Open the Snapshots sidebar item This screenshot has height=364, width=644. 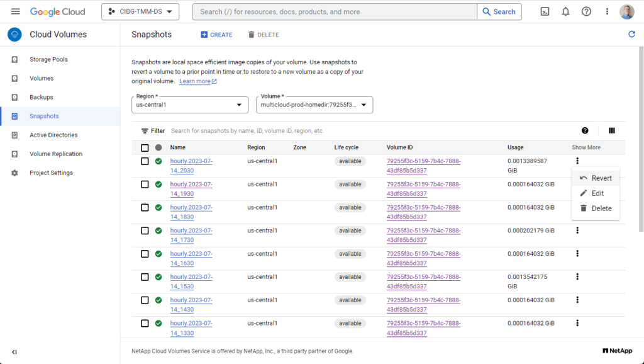pos(60,116)
